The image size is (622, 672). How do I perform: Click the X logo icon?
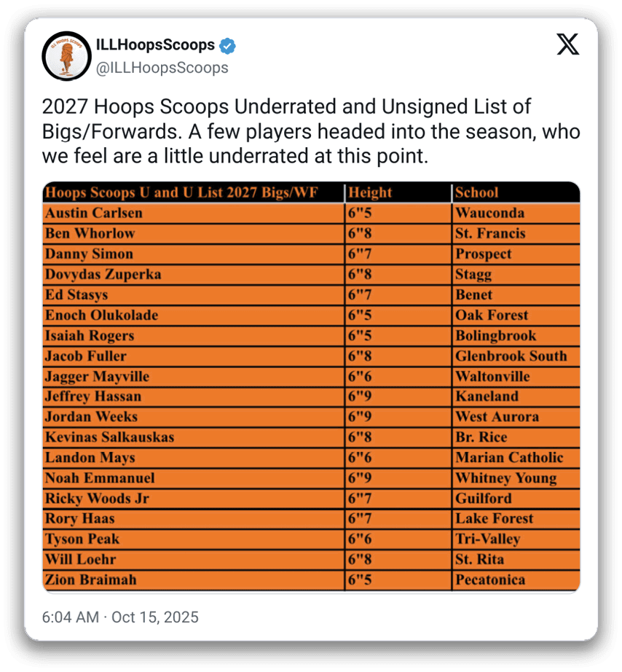[568, 44]
